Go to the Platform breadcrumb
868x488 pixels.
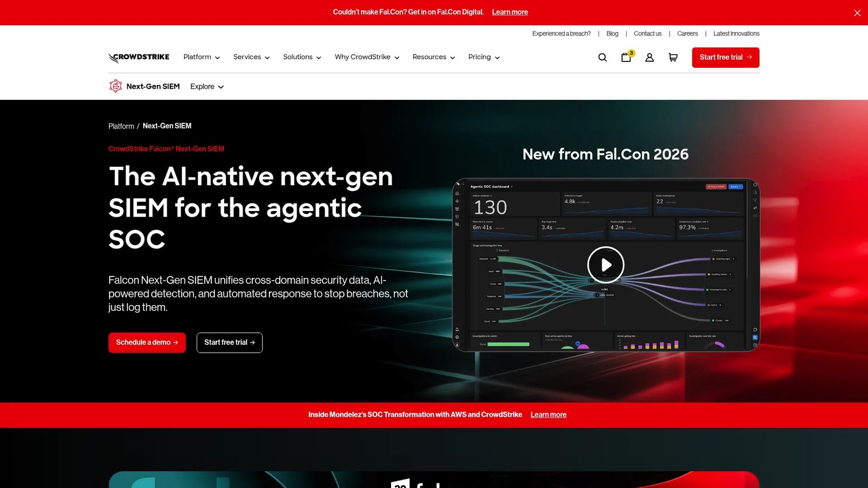pyautogui.click(x=121, y=126)
